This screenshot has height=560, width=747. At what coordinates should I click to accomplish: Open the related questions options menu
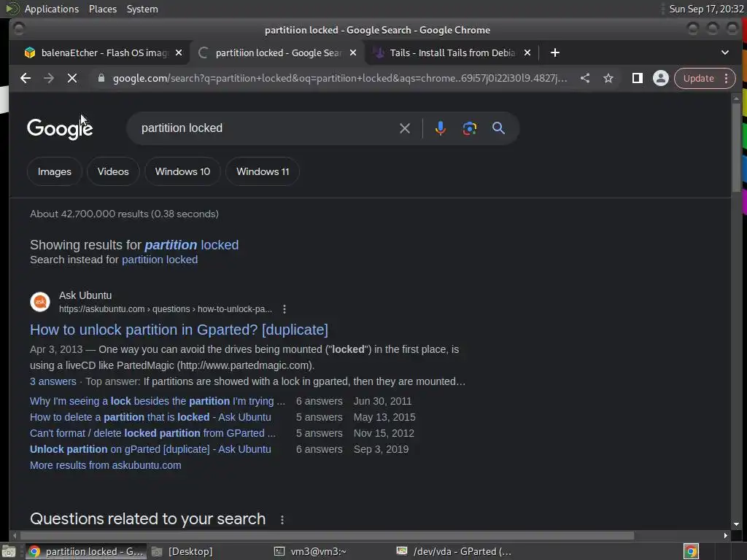pos(282,519)
